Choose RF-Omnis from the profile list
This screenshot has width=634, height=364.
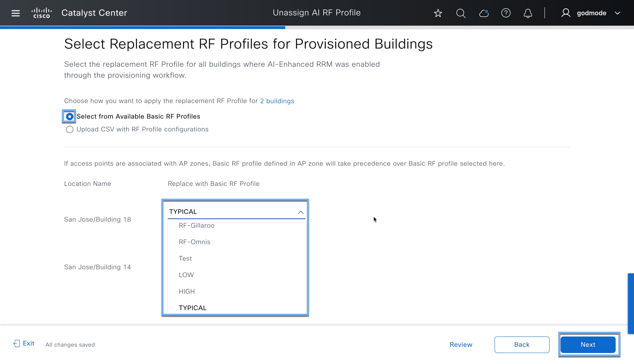[194, 242]
